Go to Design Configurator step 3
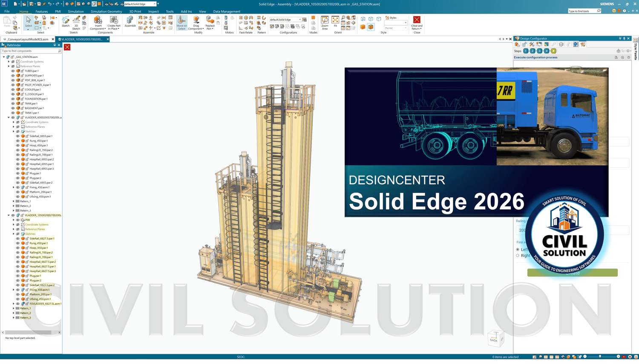Viewport: 639px width, 364px height. 540,51
